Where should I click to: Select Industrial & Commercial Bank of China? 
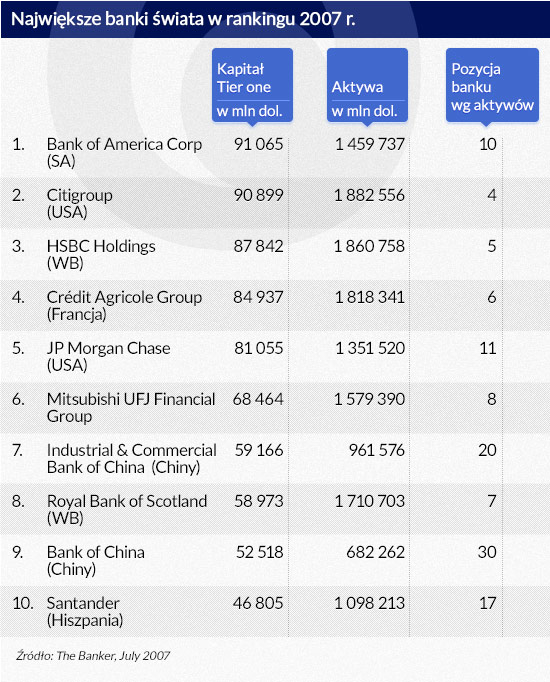click(x=131, y=458)
